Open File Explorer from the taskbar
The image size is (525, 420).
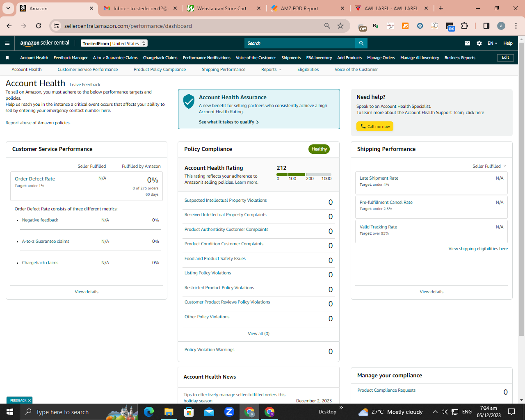[x=169, y=412]
